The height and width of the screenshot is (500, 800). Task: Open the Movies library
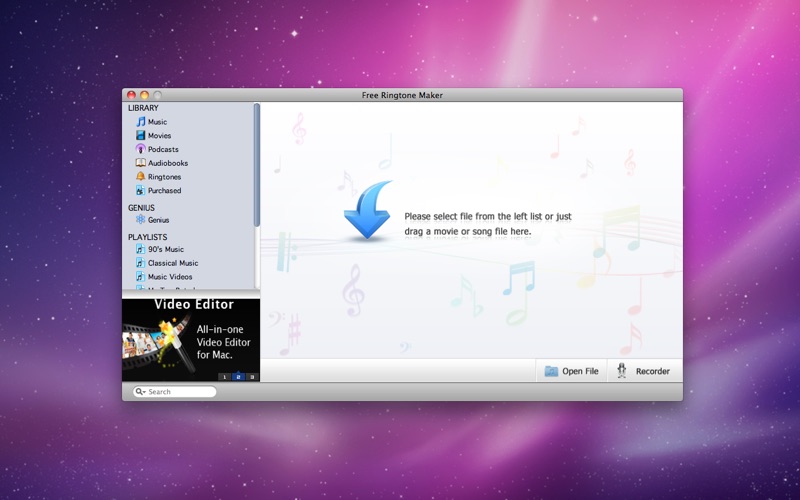[x=159, y=136]
